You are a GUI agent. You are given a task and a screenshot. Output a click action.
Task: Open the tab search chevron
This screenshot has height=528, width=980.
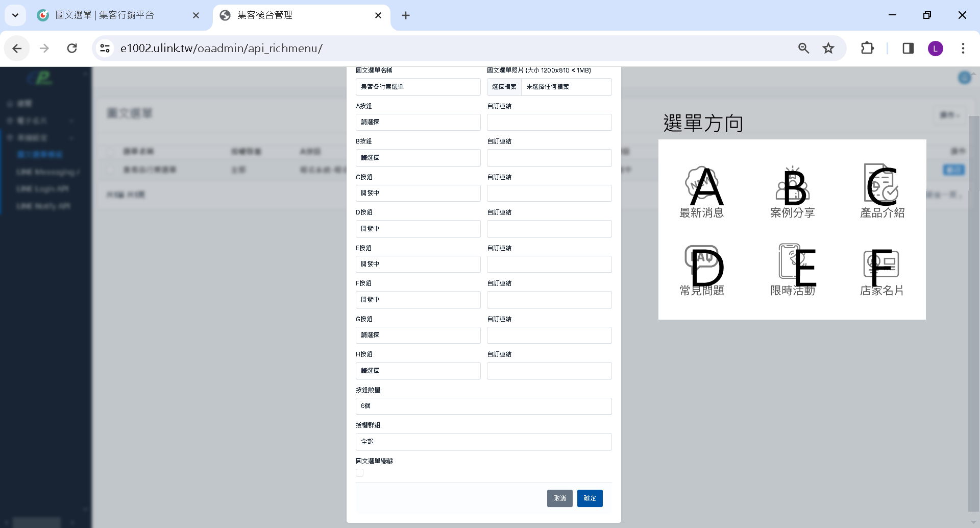[x=15, y=15]
